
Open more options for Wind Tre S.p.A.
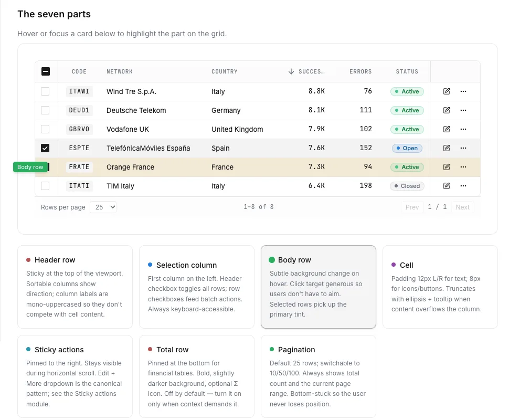[x=463, y=91]
